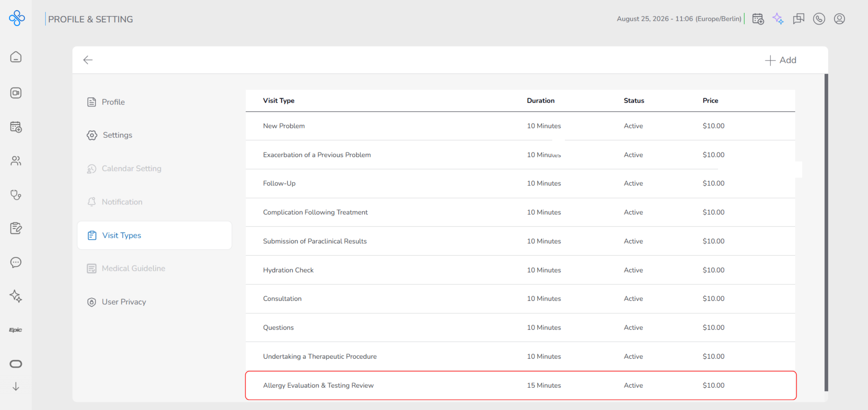Click the add-appointment calendar icon in header

click(x=758, y=19)
